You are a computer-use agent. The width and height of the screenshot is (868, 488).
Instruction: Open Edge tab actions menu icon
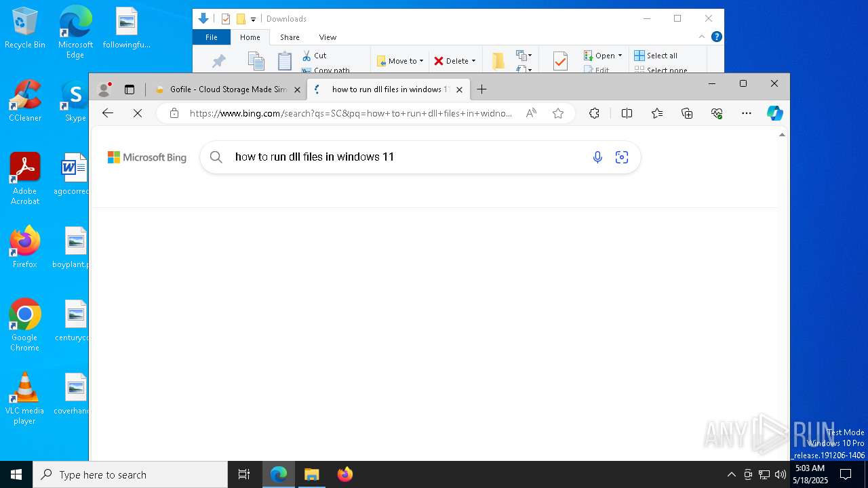click(130, 89)
